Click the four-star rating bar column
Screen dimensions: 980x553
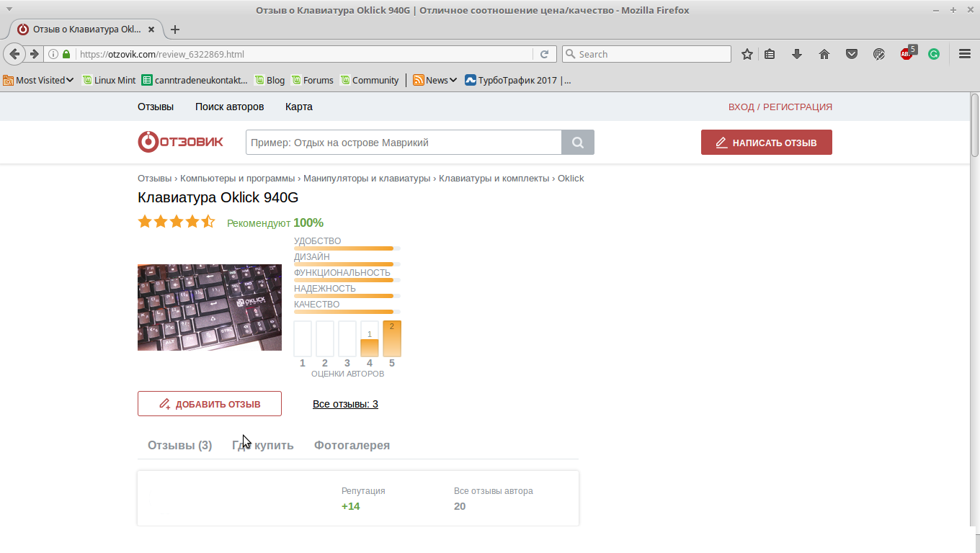[x=370, y=339]
